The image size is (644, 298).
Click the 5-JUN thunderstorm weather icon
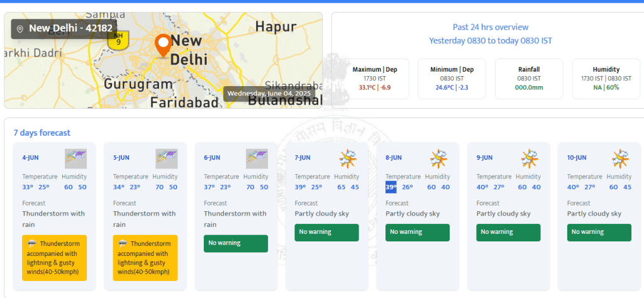pos(166,158)
